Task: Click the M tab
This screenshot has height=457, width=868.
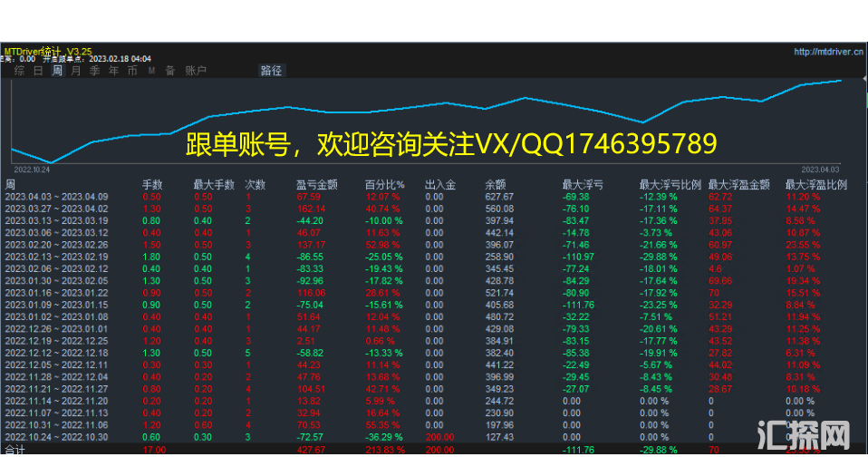Action: click(x=151, y=71)
